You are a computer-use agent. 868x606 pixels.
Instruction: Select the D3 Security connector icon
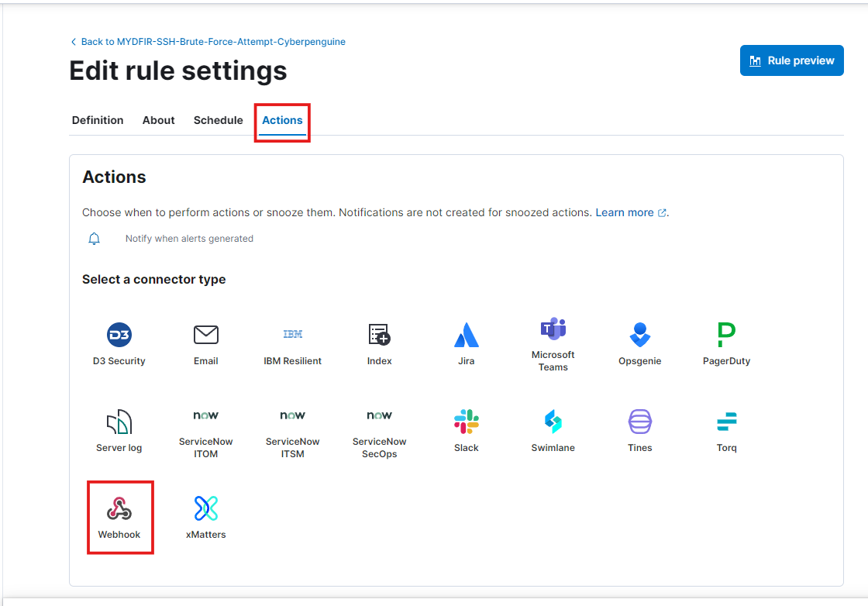pyautogui.click(x=119, y=335)
